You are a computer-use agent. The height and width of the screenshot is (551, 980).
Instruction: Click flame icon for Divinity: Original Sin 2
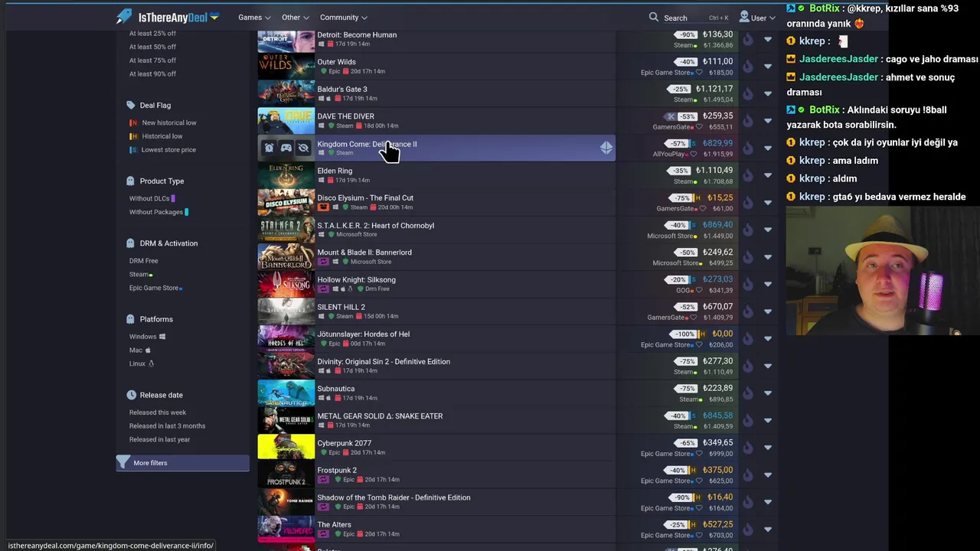click(x=747, y=366)
